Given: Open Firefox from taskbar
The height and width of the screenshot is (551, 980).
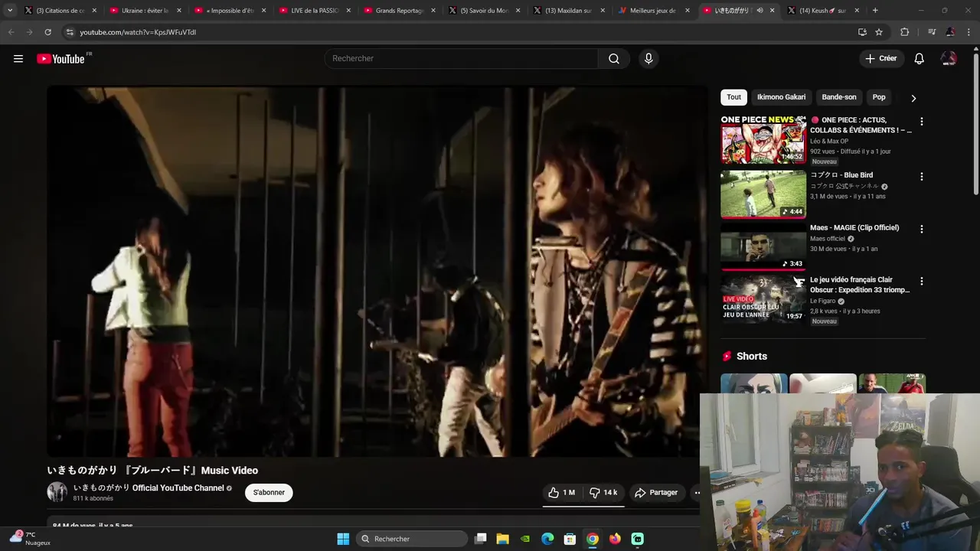Looking at the screenshot, I should (x=615, y=539).
